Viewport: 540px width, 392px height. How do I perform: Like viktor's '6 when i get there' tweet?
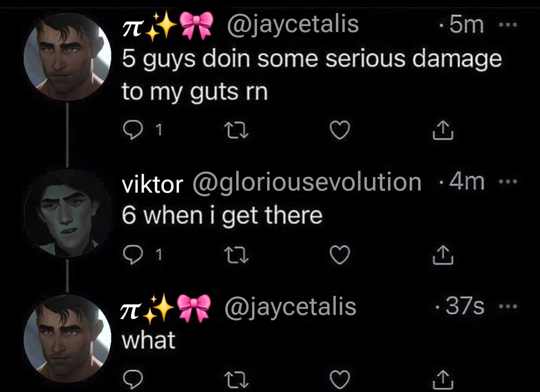340,255
